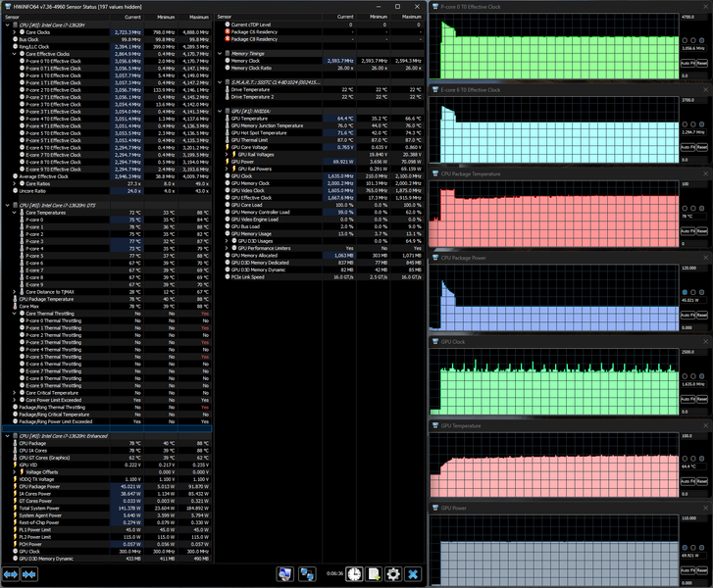713x588 pixels.
Task: Click the blue X close sensors icon
Action: coord(413,574)
